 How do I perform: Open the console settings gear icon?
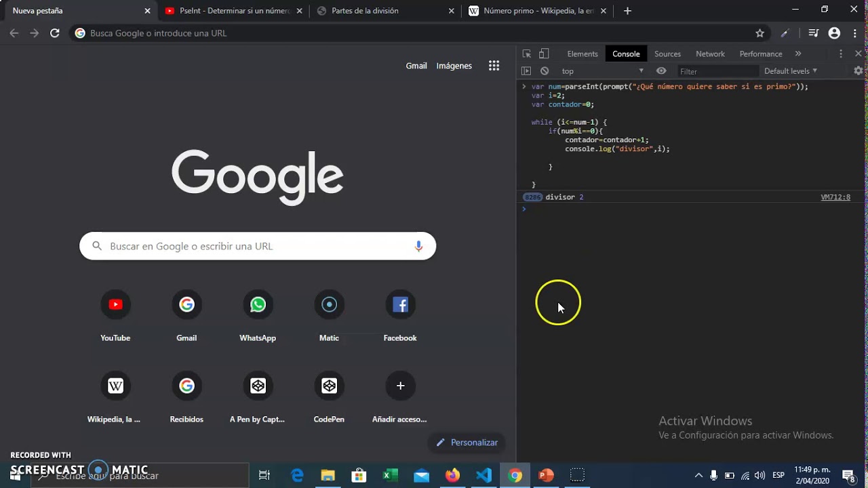click(x=859, y=70)
